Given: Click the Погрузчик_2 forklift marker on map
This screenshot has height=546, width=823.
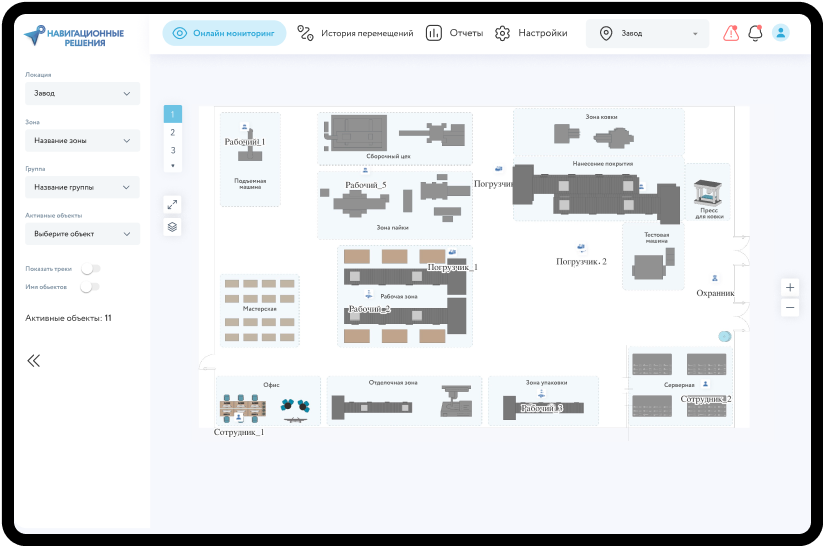Looking at the screenshot, I should click(581, 247).
